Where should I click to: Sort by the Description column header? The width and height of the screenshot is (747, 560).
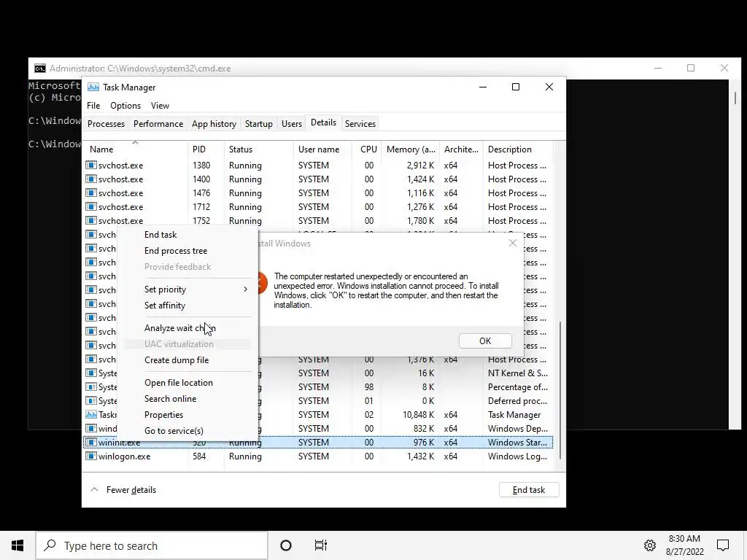[519, 149]
